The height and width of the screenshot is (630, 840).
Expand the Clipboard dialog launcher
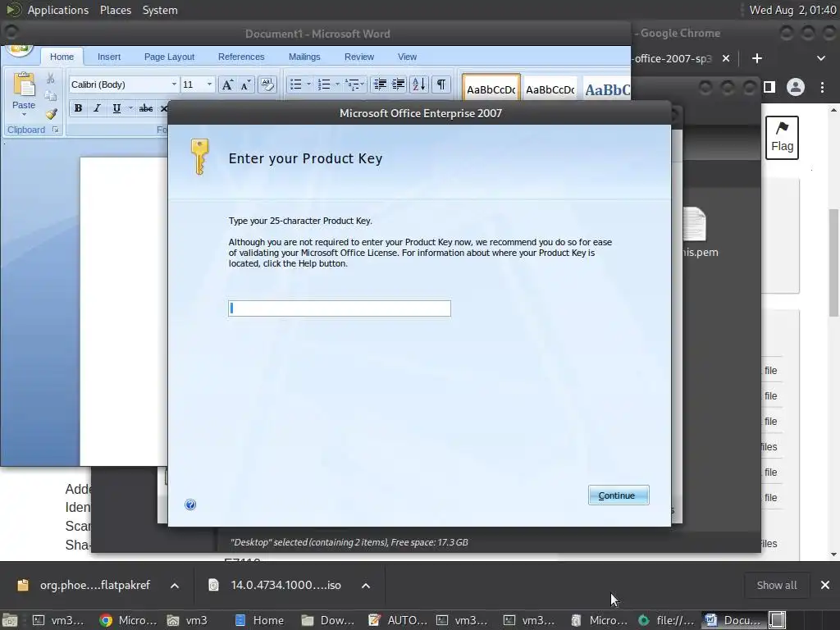point(56,130)
